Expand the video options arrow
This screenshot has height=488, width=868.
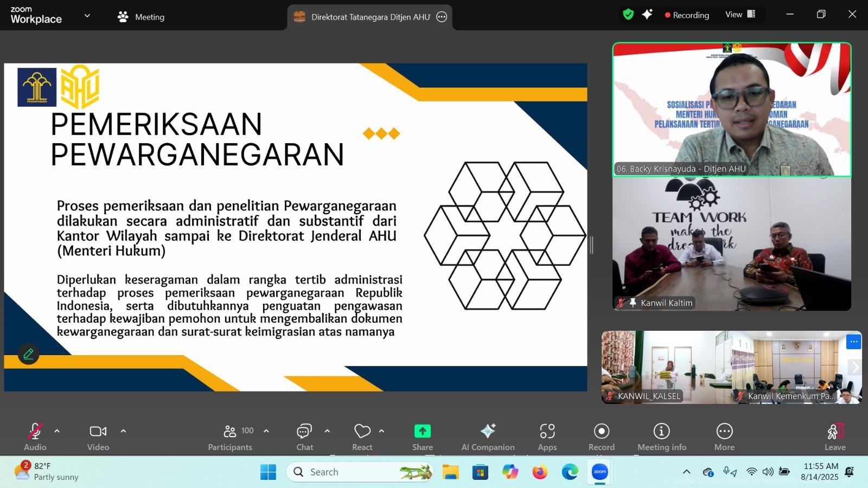[123, 431]
